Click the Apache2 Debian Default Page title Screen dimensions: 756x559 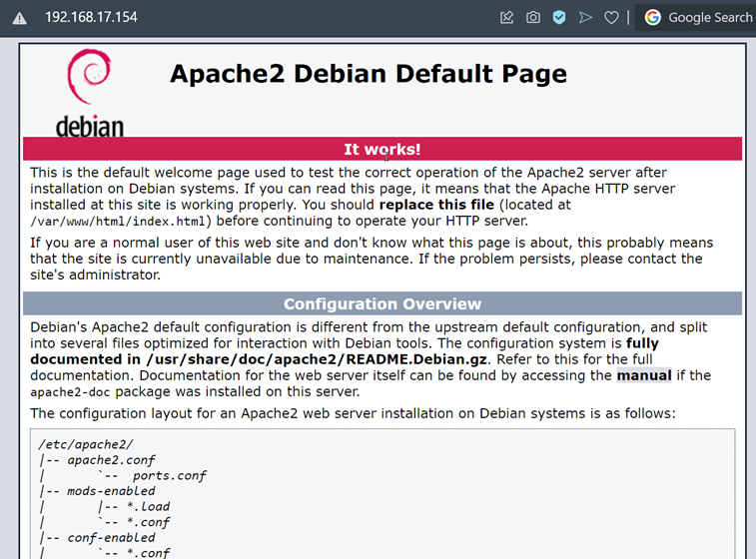(368, 74)
